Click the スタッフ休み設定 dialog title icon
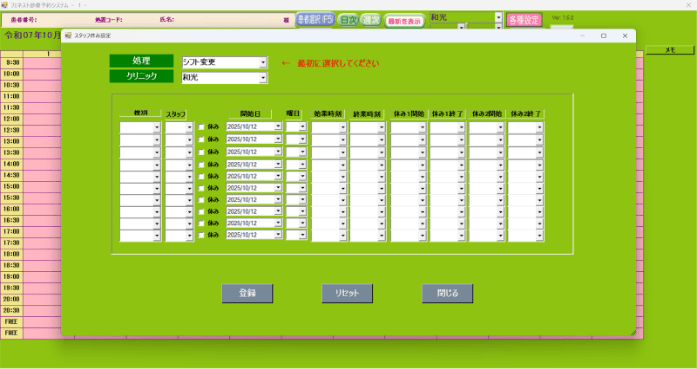697x369 pixels. 68,36
